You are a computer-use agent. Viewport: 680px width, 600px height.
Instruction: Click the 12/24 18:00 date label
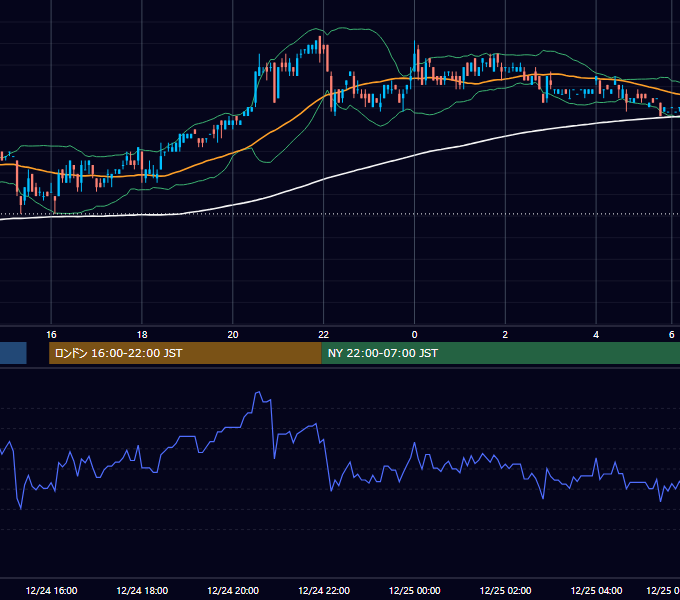click(x=142, y=590)
